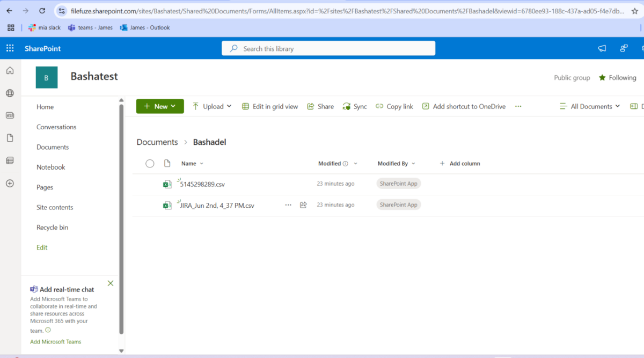Enable Edit in grid view
The width and height of the screenshot is (644, 358).
click(x=270, y=106)
